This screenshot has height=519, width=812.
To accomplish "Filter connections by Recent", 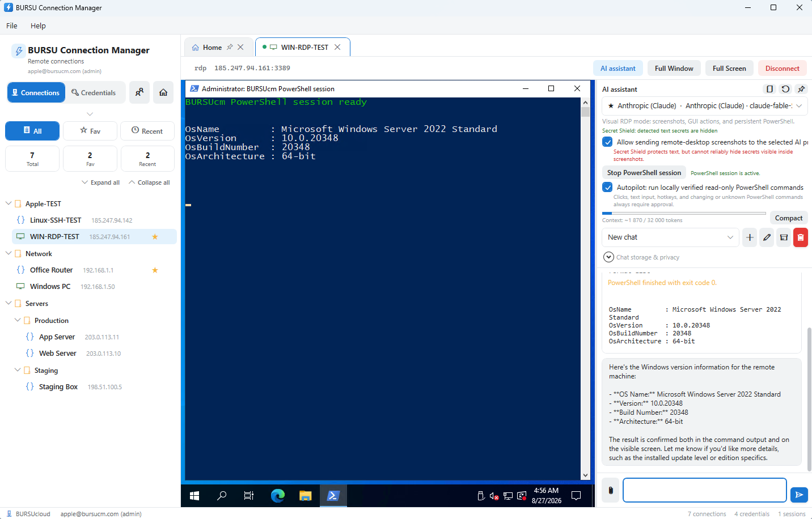I will [147, 131].
